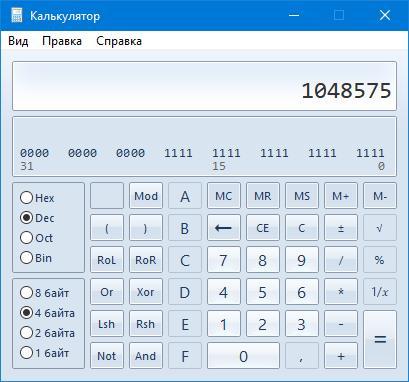Click the percent button

(x=380, y=260)
